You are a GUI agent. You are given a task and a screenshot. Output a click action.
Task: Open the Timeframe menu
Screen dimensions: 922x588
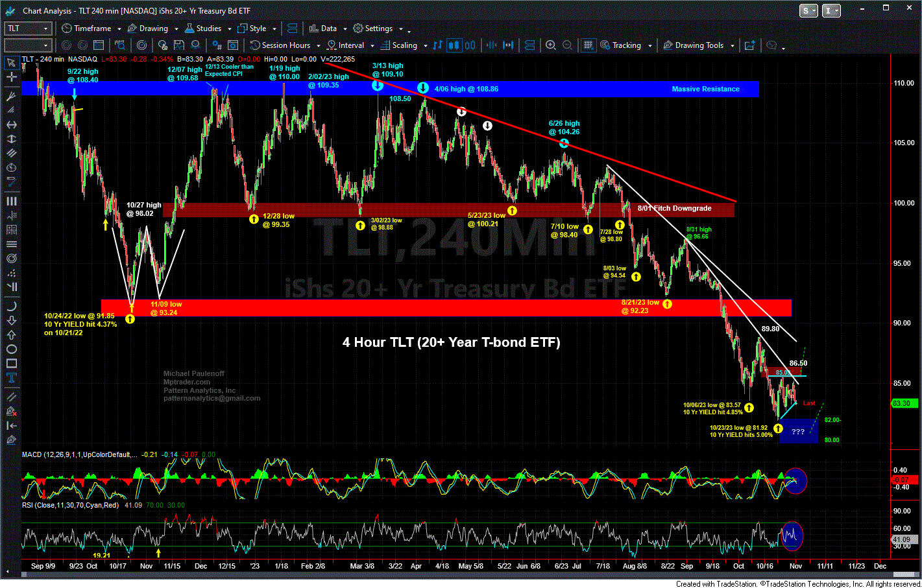click(x=87, y=29)
